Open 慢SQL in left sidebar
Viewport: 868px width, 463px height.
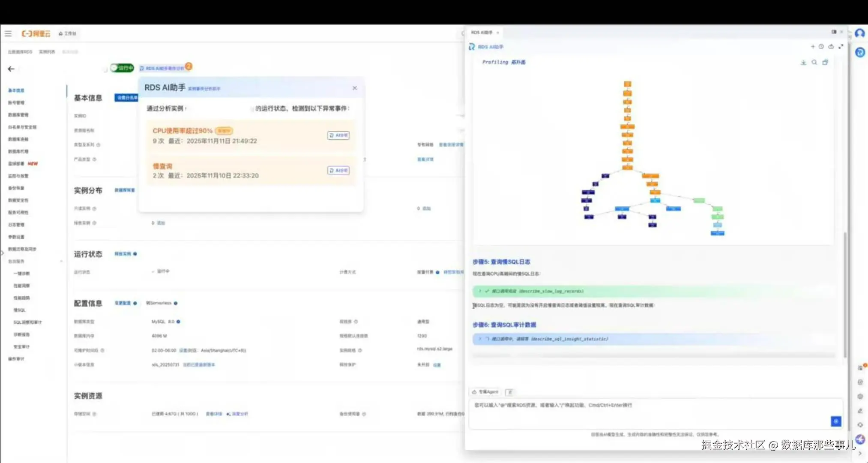19,310
